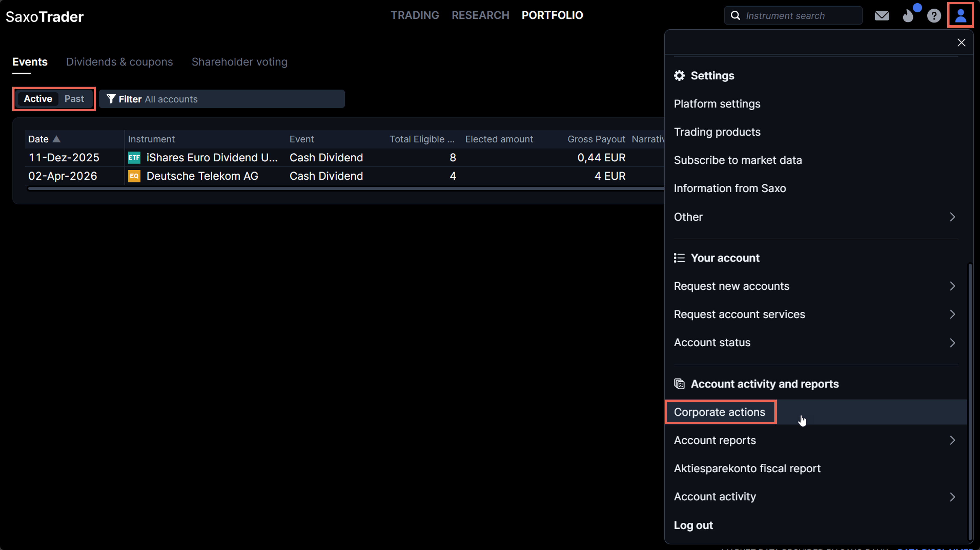Click the Filter funnel icon

[x=111, y=99]
